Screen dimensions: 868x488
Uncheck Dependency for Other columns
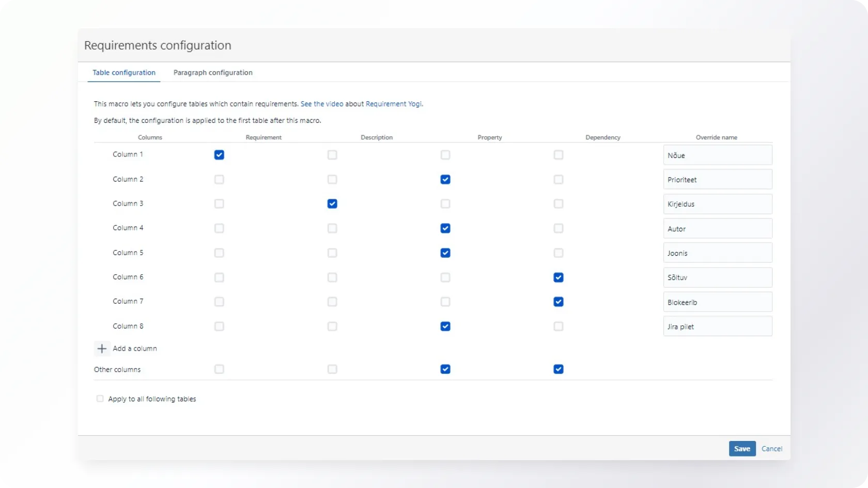559,369
